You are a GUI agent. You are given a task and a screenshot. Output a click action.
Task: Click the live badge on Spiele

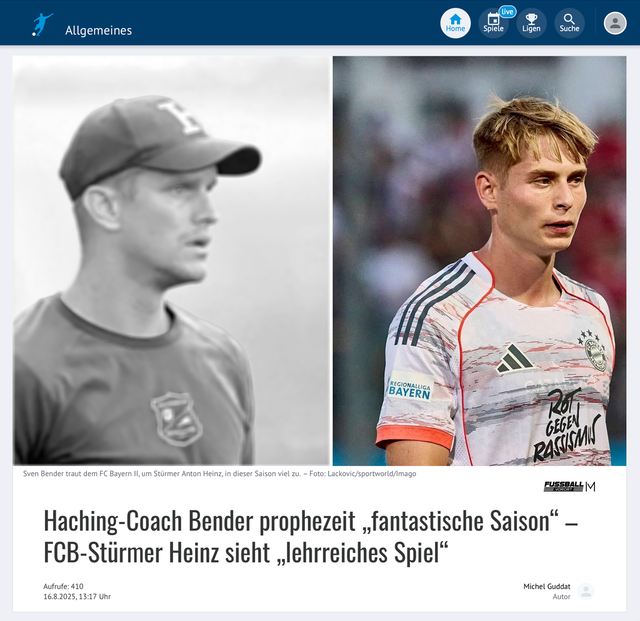click(507, 11)
